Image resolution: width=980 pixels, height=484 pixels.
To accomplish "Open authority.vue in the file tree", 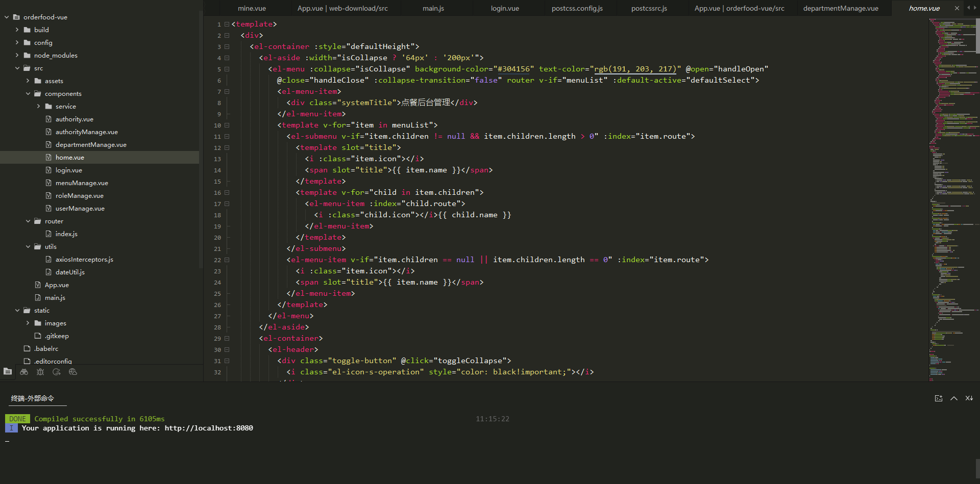I will (x=75, y=119).
